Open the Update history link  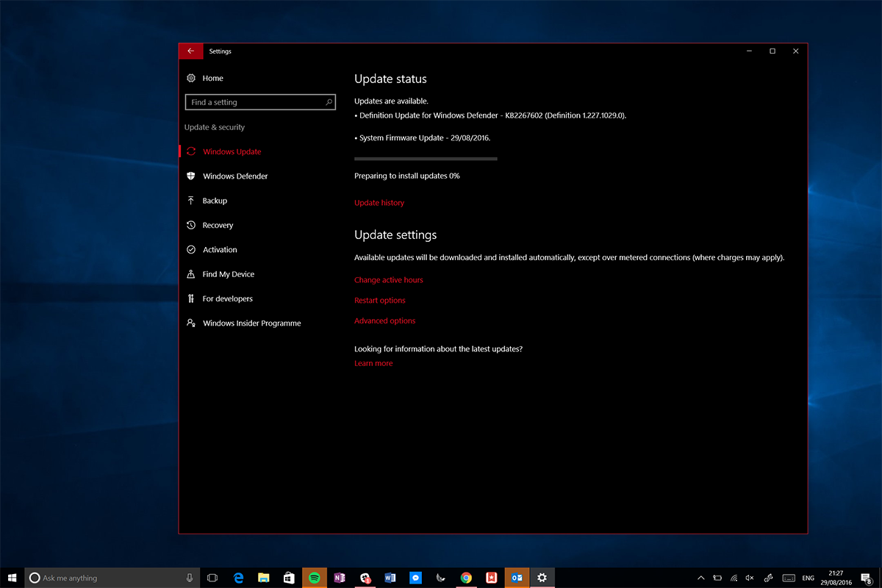[379, 203]
